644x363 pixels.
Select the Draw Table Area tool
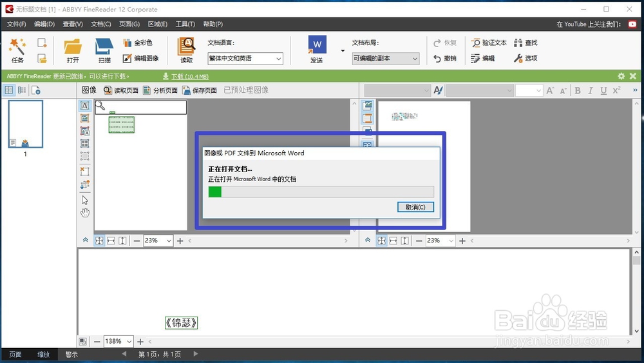click(x=84, y=144)
